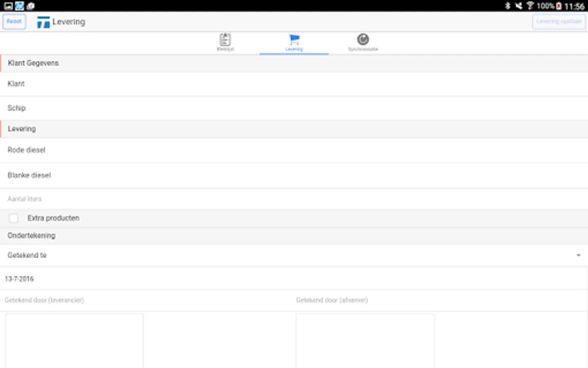Open the Klant field
The width and height of the screenshot is (588, 368).
(294, 84)
